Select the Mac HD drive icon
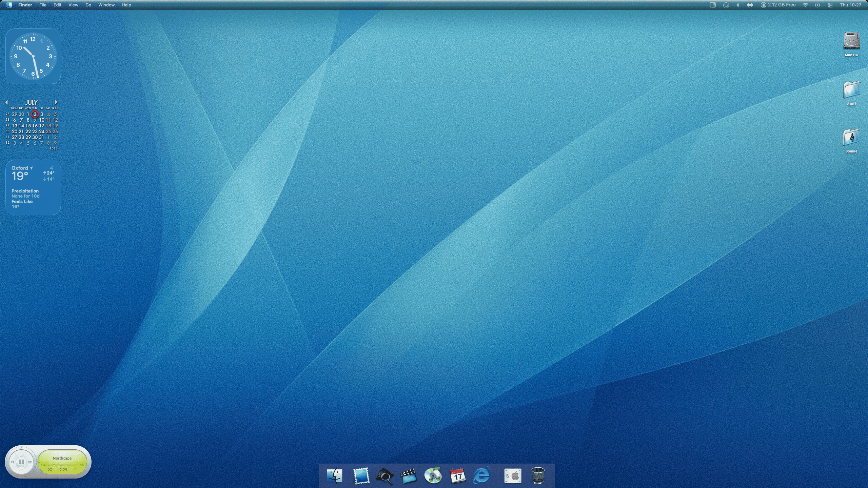 pos(851,41)
